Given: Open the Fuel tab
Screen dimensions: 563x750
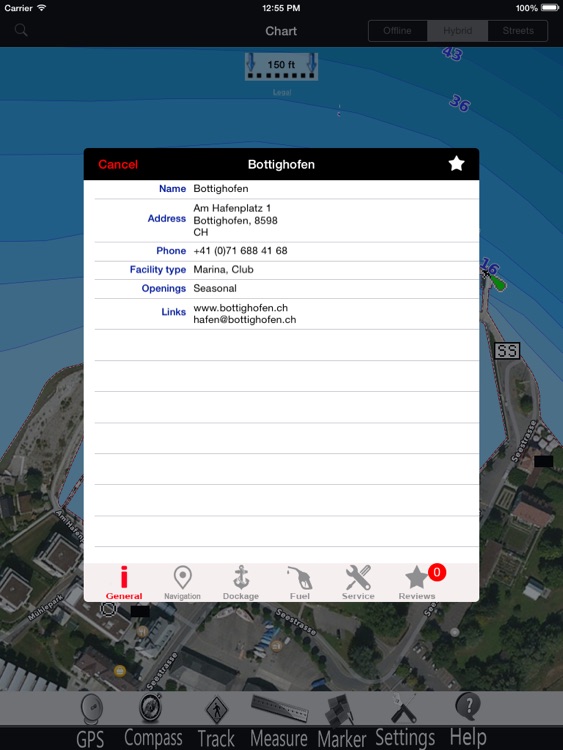Looking at the screenshot, I should [x=299, y=583].
